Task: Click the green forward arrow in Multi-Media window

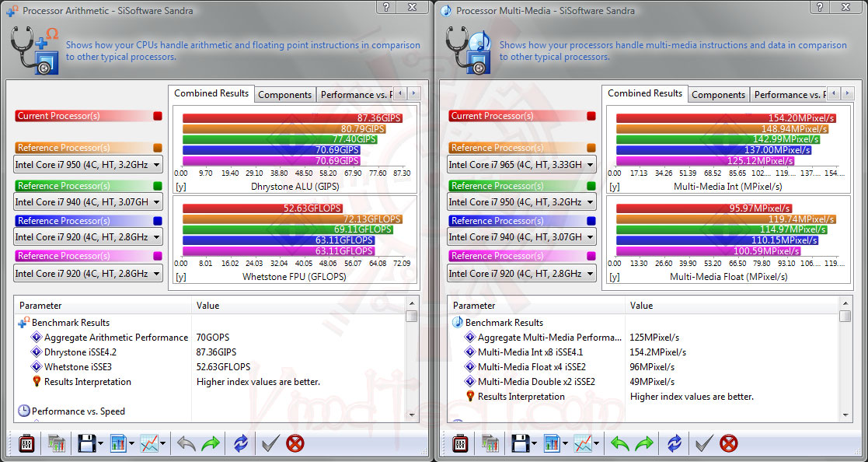Action: point(643,443)
